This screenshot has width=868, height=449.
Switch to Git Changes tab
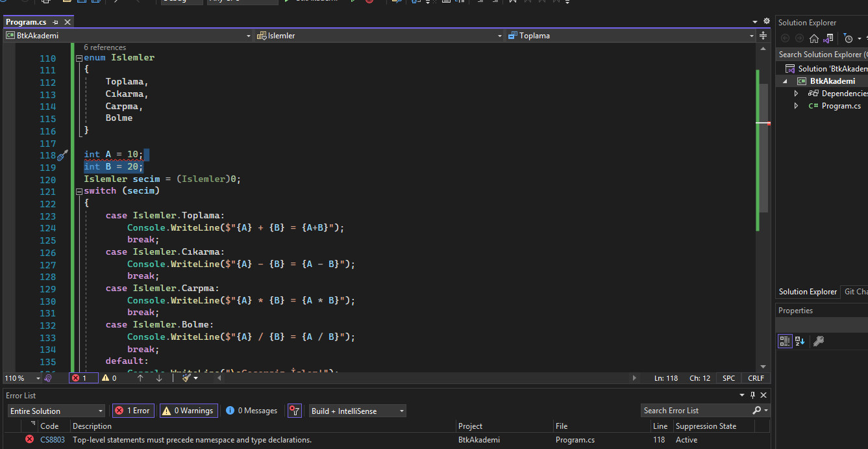tap(855, 292)
